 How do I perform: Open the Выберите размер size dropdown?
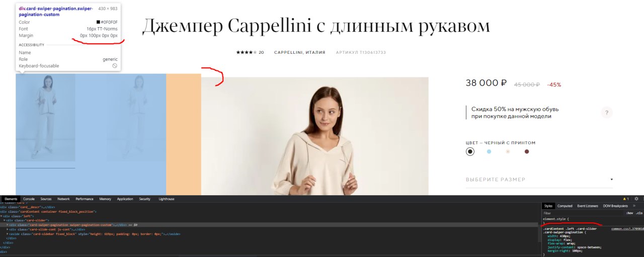[539, 180]
